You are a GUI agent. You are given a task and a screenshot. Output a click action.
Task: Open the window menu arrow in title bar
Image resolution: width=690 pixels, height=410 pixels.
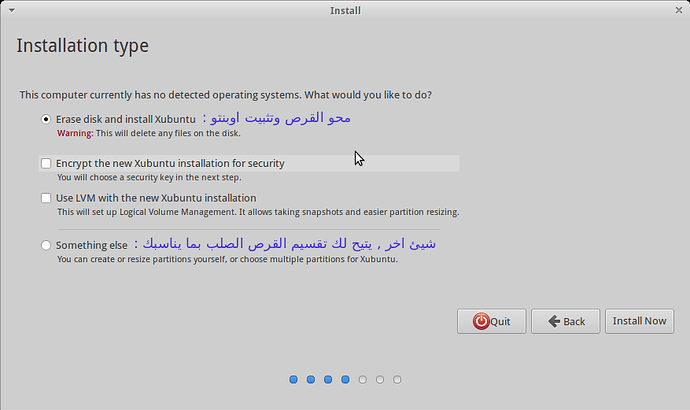(x=12, y=10)
